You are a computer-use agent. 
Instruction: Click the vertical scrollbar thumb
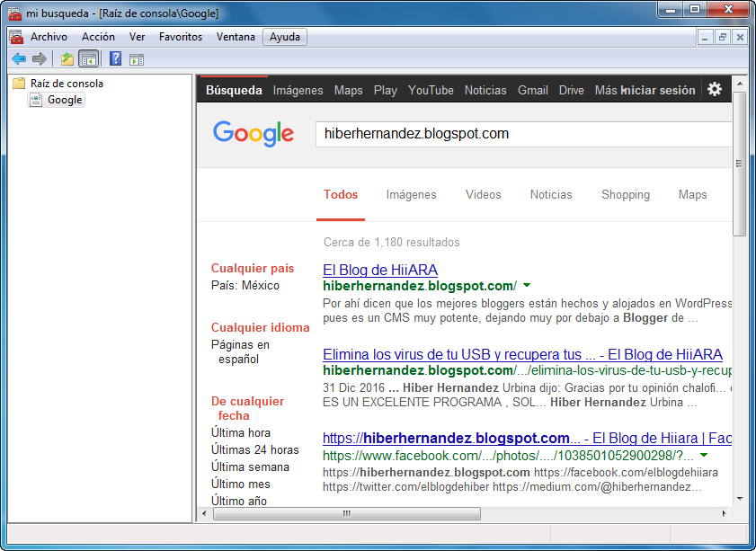[739, 164]
